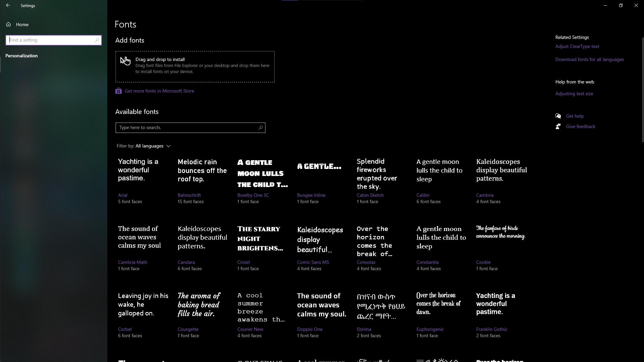Click the drag and drop hand icon
The image size is (644, 362).
tap(125, 61)
